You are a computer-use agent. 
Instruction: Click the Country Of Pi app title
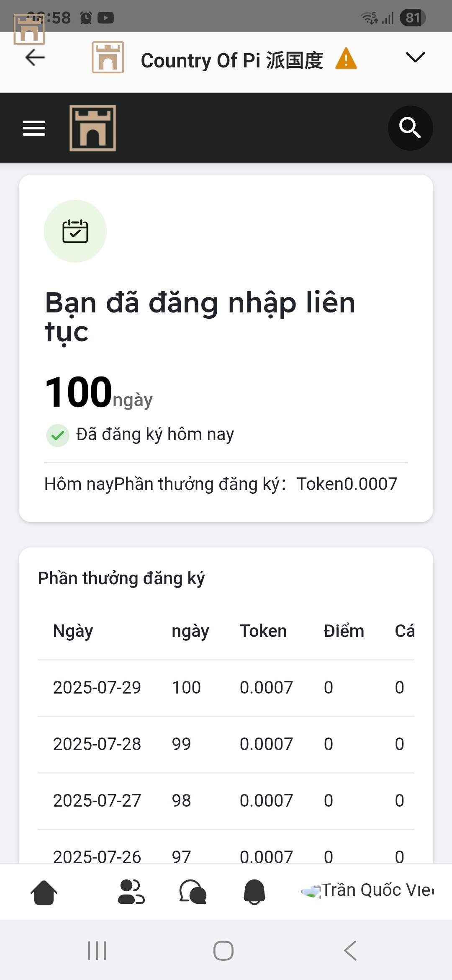click(x=231, y=60)
